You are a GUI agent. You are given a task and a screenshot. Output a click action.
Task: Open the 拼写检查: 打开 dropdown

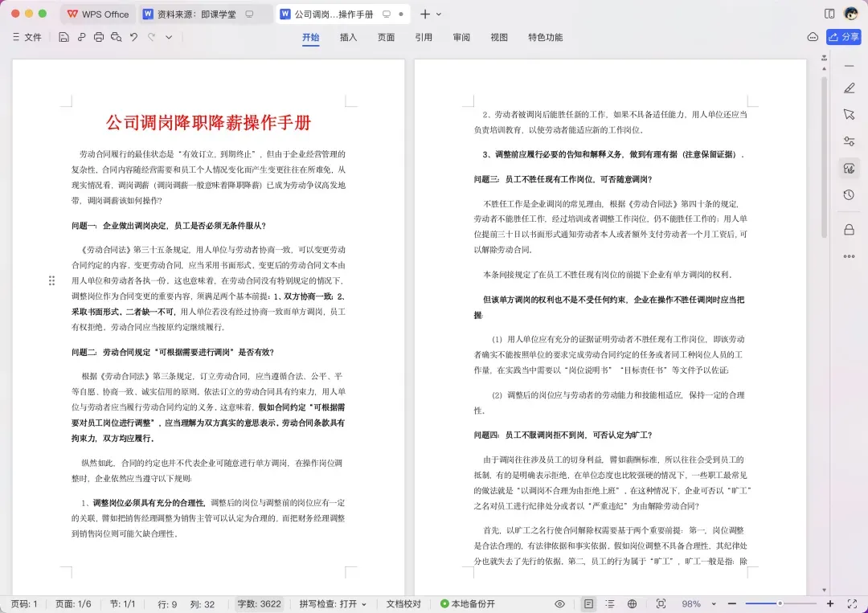pos(333,603)
